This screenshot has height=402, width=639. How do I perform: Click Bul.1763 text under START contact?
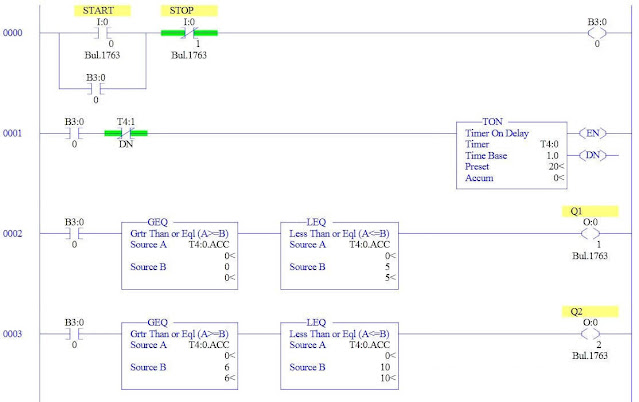point(102,55)
